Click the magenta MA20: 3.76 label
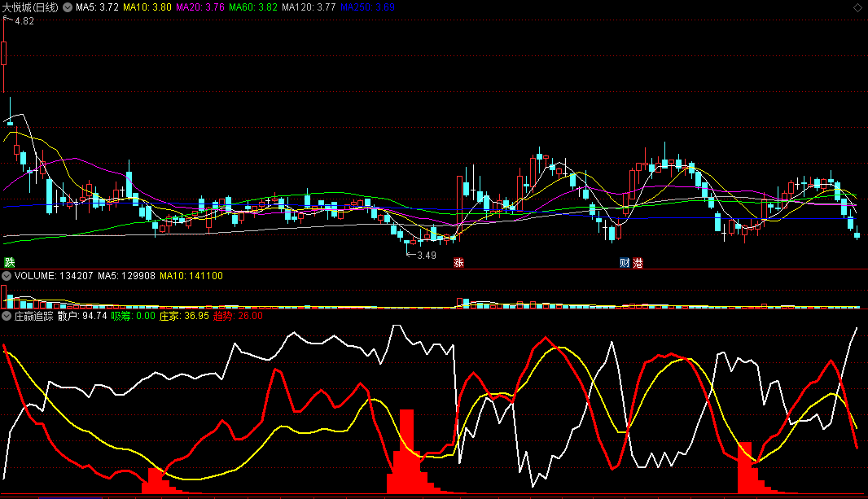 [200, 7]
